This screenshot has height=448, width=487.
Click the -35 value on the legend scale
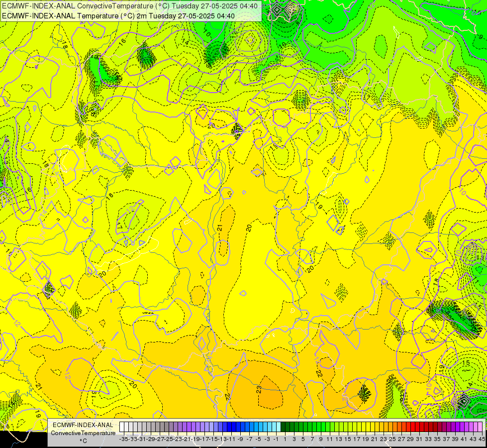click(124, 439)
